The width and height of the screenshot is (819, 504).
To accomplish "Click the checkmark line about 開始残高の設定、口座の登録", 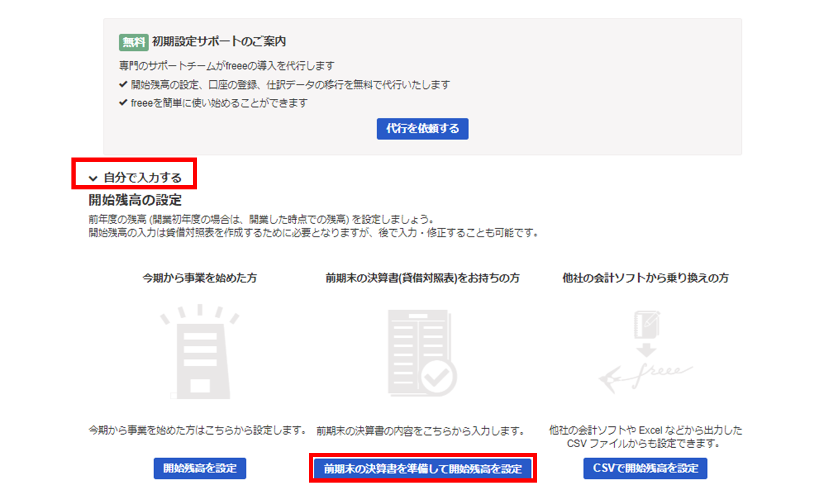I will (284, 85).
